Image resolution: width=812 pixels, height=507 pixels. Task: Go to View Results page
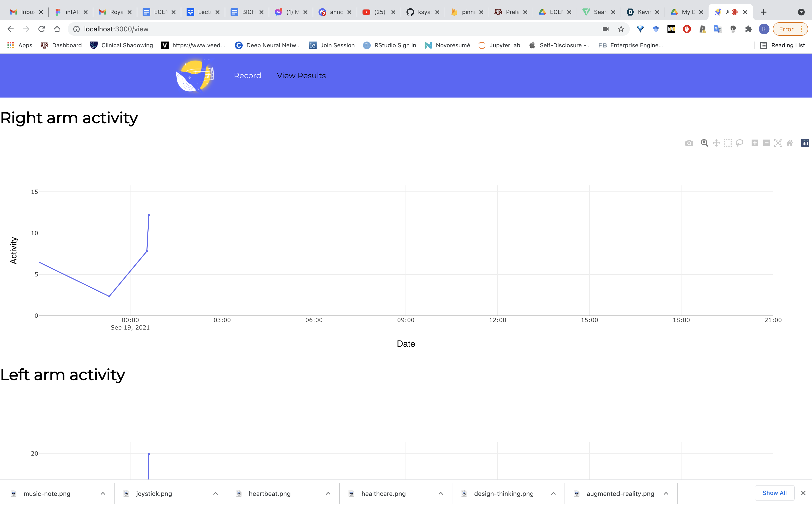point(301,75)
